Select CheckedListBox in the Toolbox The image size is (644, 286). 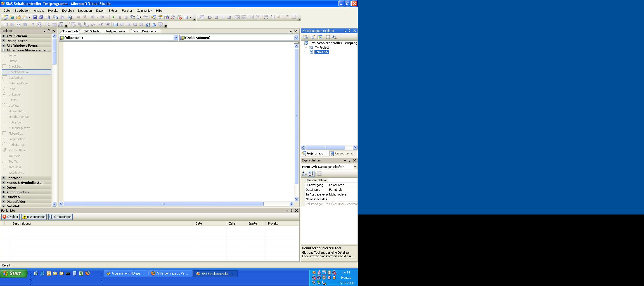pyautogui.click(x=27, y=72)
